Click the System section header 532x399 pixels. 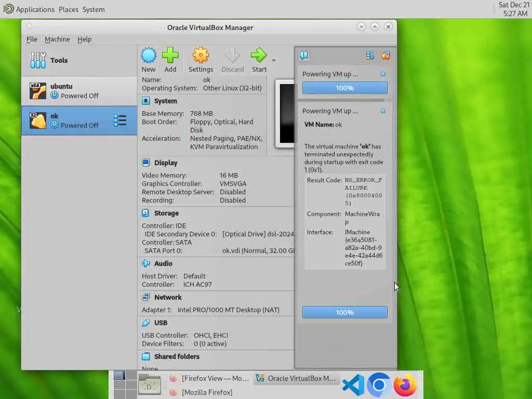[x=166, y=101]
